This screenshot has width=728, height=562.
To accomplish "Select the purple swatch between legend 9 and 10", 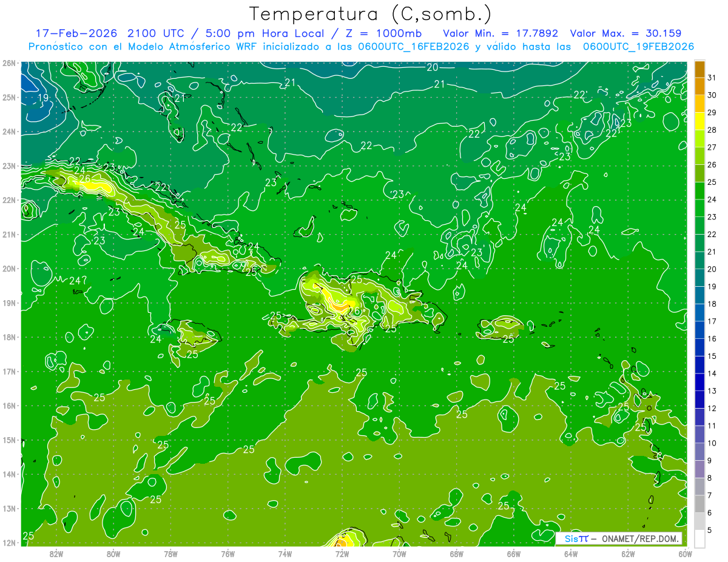I will tap(699, 452).
